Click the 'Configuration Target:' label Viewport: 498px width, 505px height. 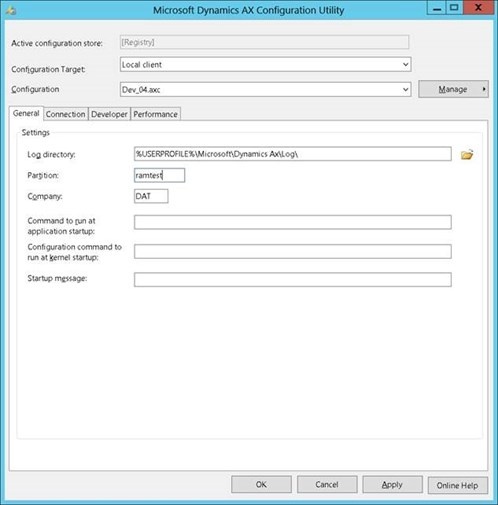48,69
